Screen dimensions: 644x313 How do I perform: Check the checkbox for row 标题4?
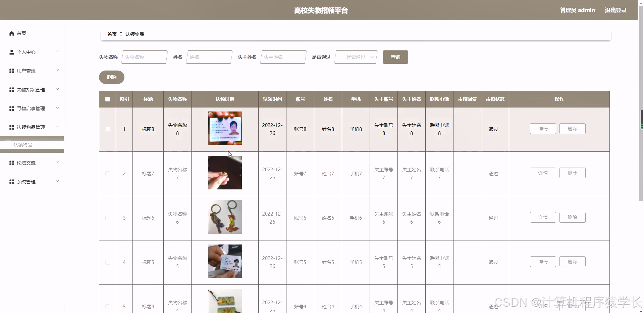(x=108, y=307)
